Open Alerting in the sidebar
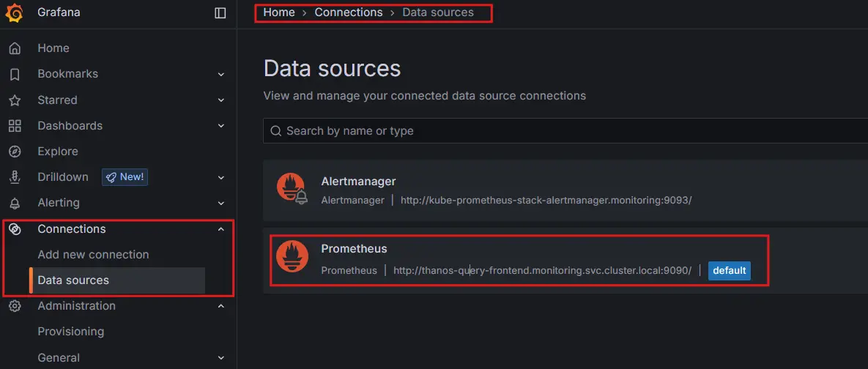This screenshot has width=868, height=369. pyautogui.click(x=58, y=203)
